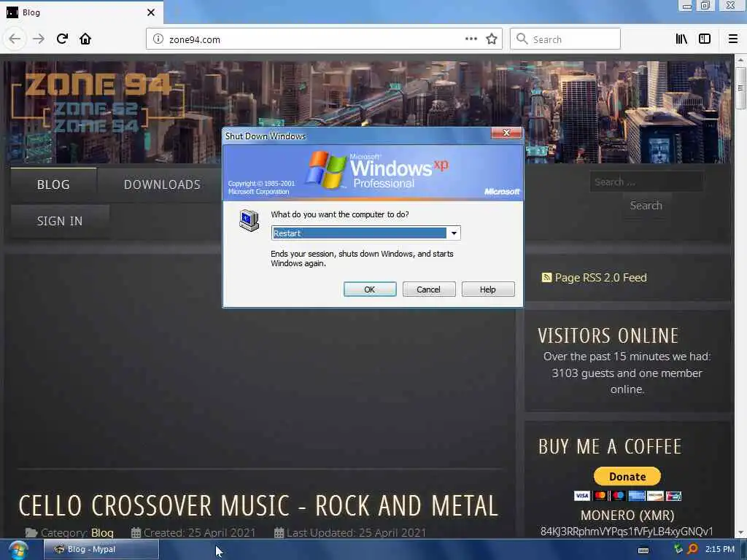Click the scrollbar up arrow
The height and width of the screenshot is (560, 747).
(740, 61)
